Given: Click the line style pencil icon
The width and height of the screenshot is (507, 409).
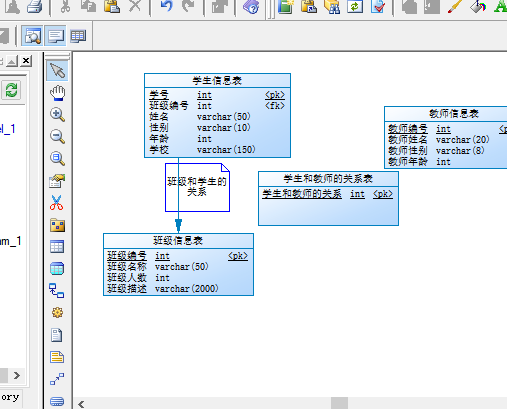Looking at the screenshot, I should coord(455,6).
